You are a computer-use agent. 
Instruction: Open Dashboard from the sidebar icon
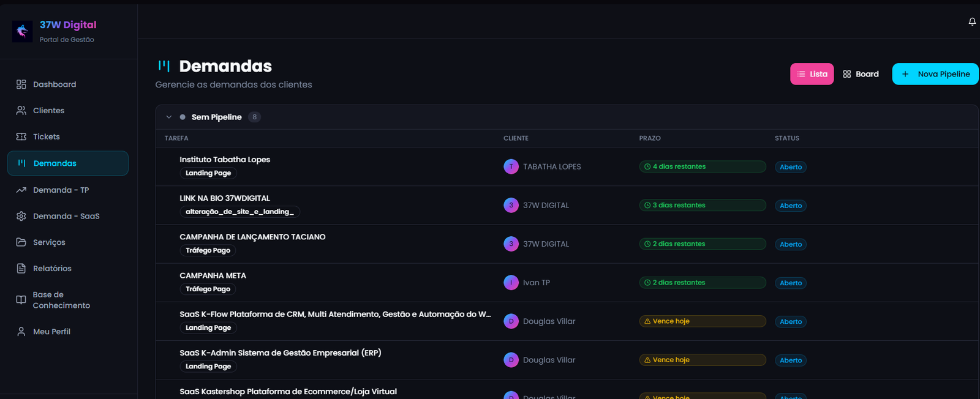tap(21, 84)
